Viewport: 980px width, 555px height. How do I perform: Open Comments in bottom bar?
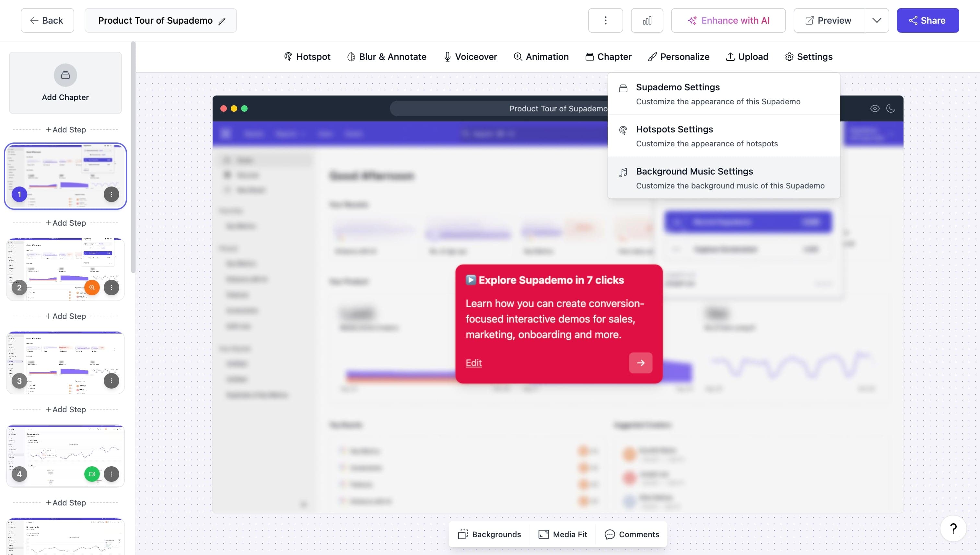click(632, 534)
